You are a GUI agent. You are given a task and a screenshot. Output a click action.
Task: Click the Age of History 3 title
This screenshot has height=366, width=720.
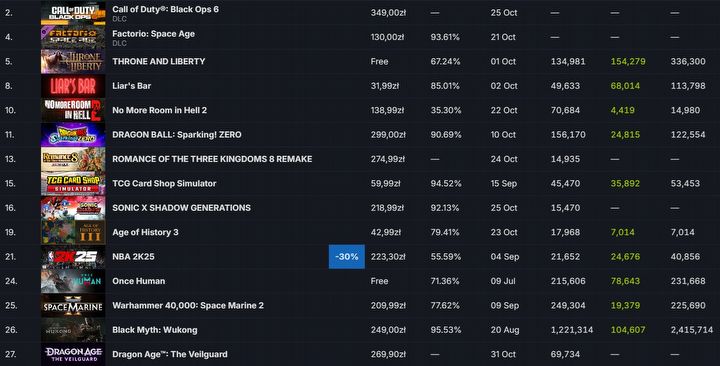coord(145,232)
